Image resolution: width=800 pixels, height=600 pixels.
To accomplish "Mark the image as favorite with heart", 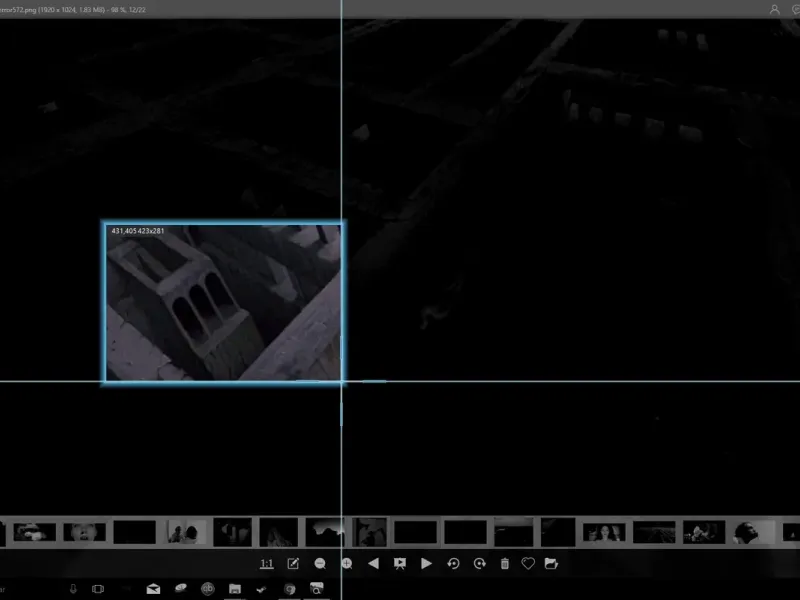I will click(x=528, y=563).
